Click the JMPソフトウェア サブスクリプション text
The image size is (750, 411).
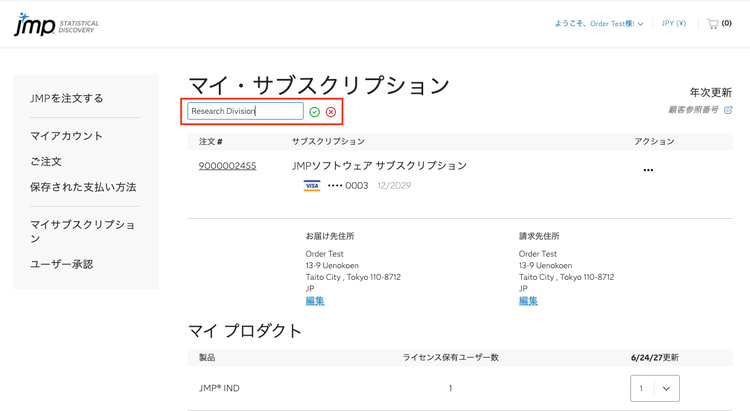pyautogui.click(x=379, y=166)
